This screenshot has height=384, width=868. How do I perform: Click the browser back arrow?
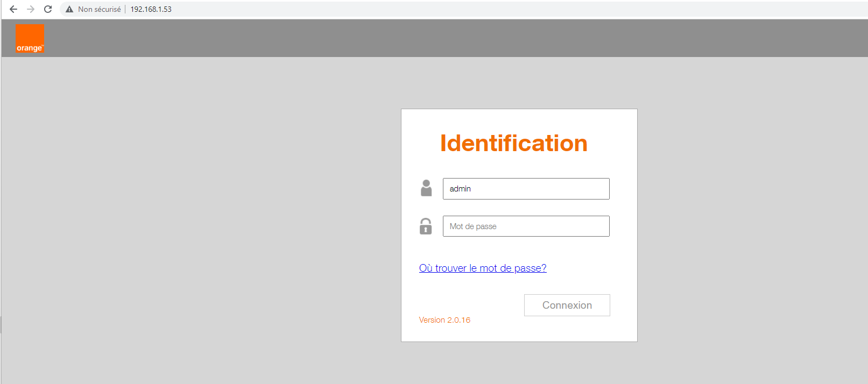(13, 9)
